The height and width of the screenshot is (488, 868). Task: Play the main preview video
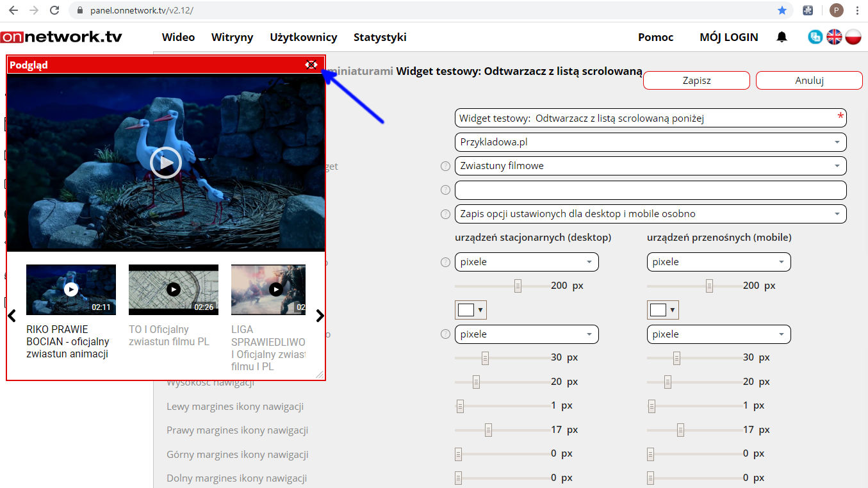[166, 163]
